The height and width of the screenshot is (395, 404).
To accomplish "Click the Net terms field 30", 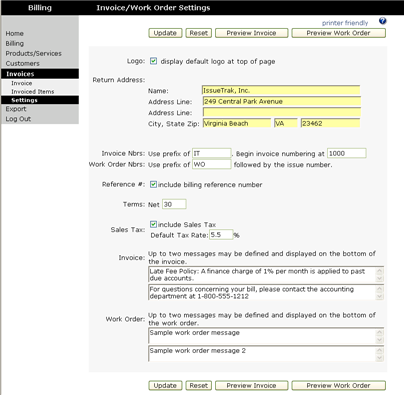I will pyautogui.click(x=174, y=204).
